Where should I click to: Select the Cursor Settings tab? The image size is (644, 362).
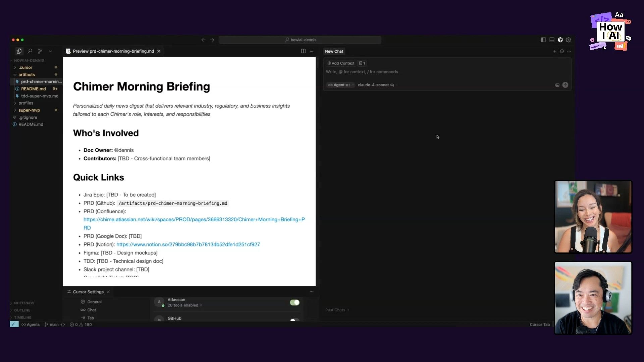coord(88,292)
